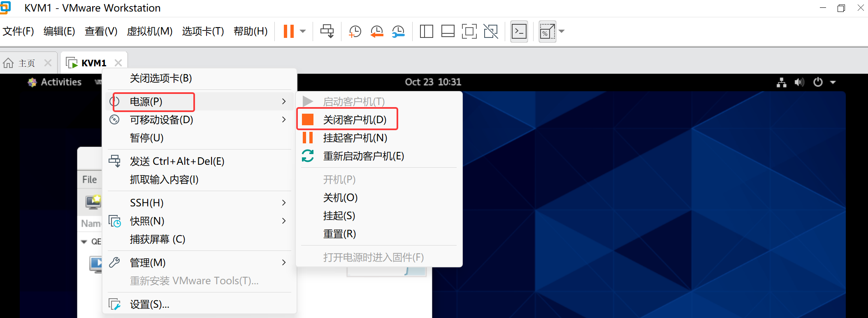Screen dimensions: 868x318
Task: Close the KVM1 tab
Action: [x=118, y=63]
